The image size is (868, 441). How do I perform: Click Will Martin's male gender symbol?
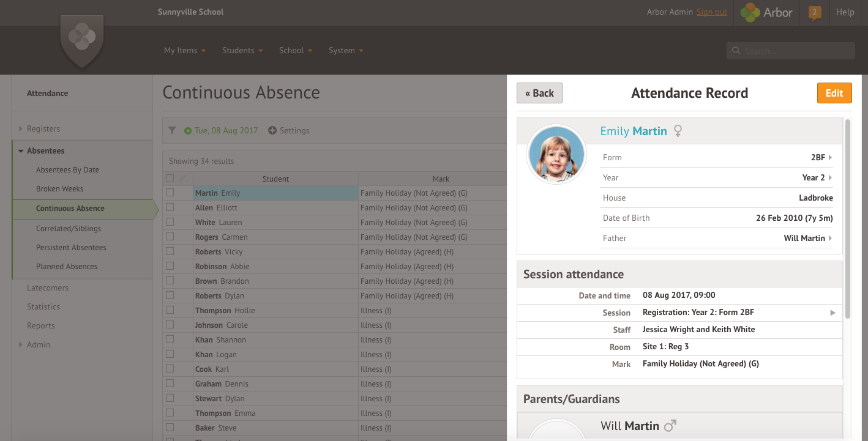pos(670,425)
